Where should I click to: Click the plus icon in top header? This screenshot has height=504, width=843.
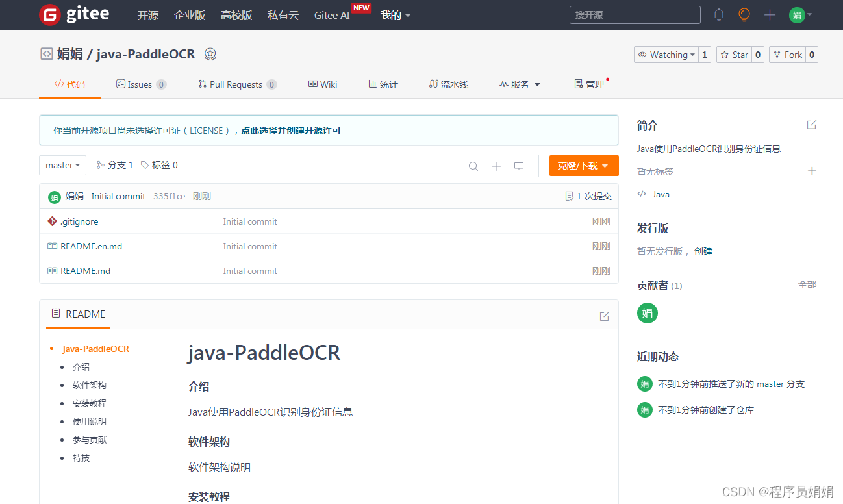770,15
